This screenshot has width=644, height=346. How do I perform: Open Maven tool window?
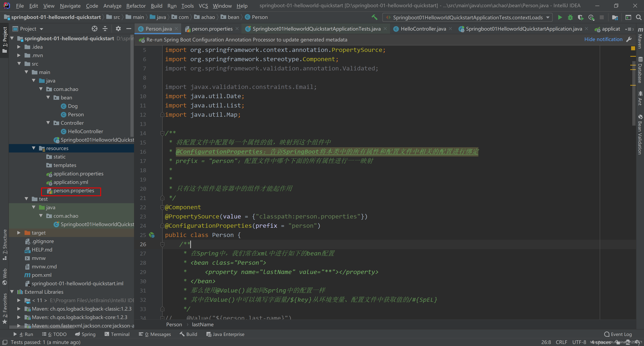[640, 38]
